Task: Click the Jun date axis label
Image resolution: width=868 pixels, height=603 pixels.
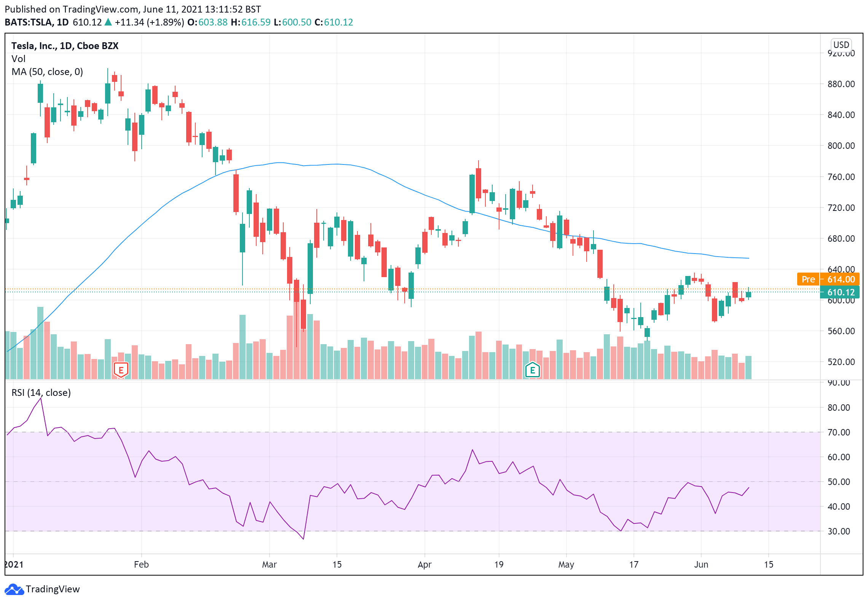Action: point(701,564)
